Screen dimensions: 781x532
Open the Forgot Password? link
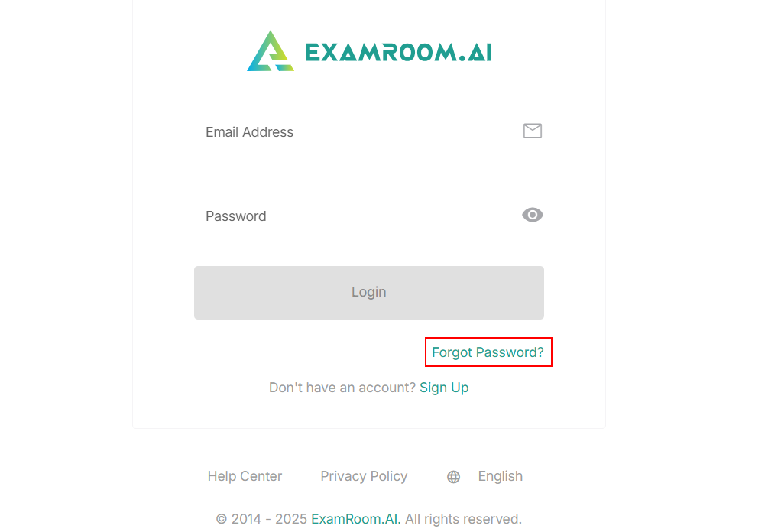pyautogui.click(x=488, y=352)
